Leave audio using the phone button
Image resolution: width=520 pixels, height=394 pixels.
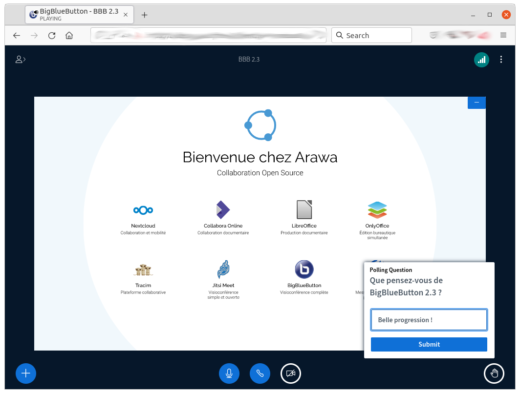pyautogui.click(x=260, y=373)
